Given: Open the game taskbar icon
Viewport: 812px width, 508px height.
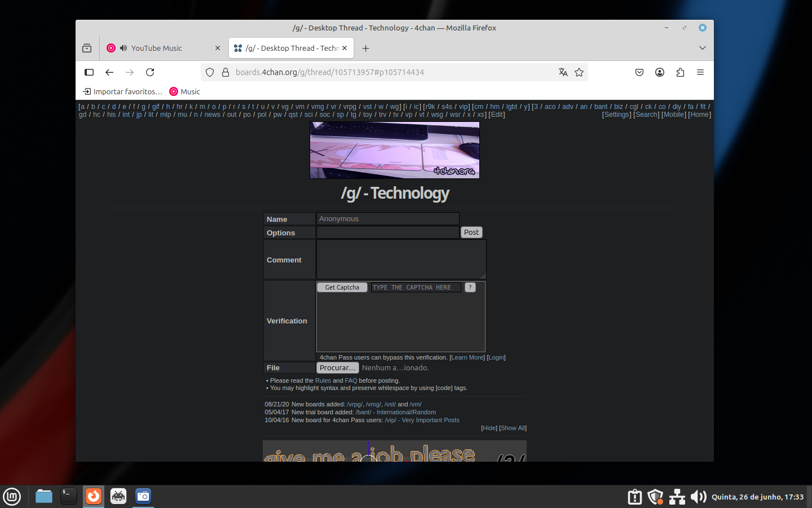Looking at the screenshot, I should point(118,496).
